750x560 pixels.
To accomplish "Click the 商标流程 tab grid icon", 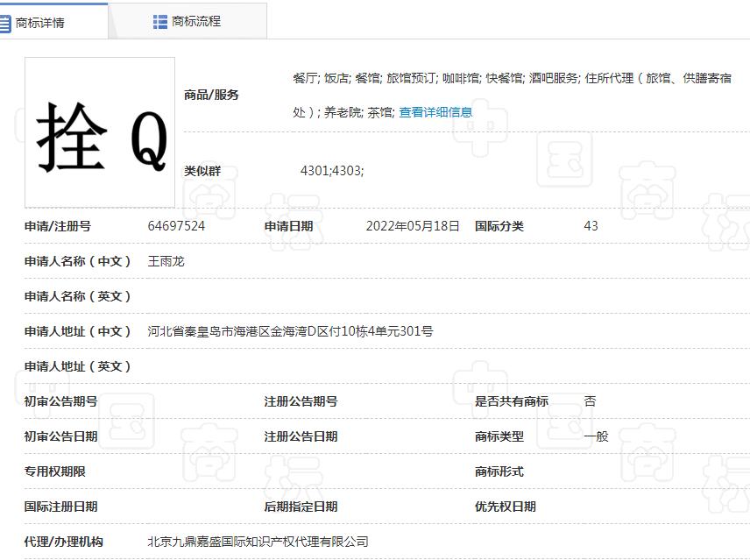I will 159,19.
